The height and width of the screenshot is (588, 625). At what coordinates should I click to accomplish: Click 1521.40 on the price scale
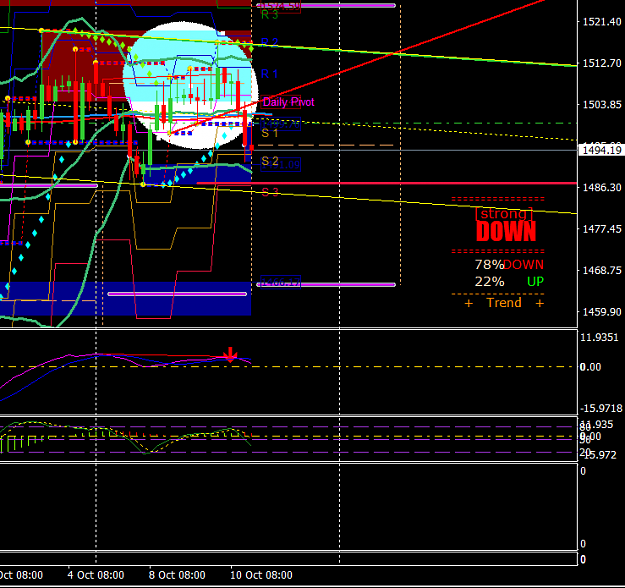coord(602,22)
